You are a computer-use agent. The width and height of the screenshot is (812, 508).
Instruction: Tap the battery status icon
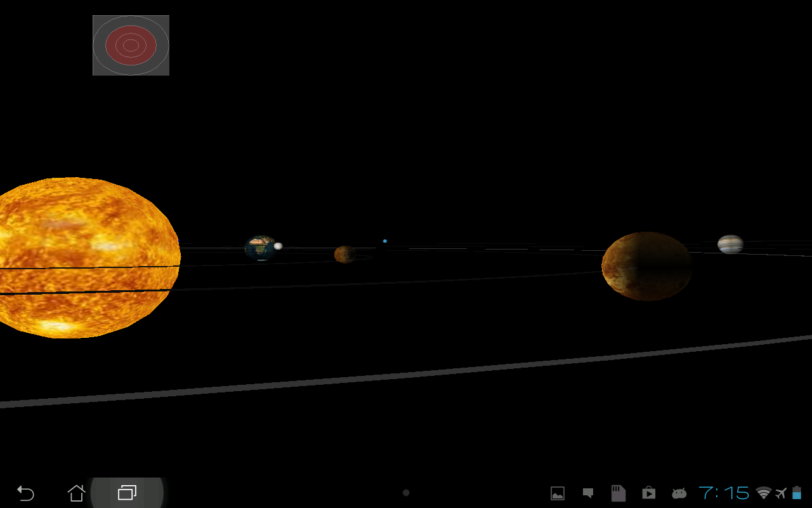tap(797, 492)
